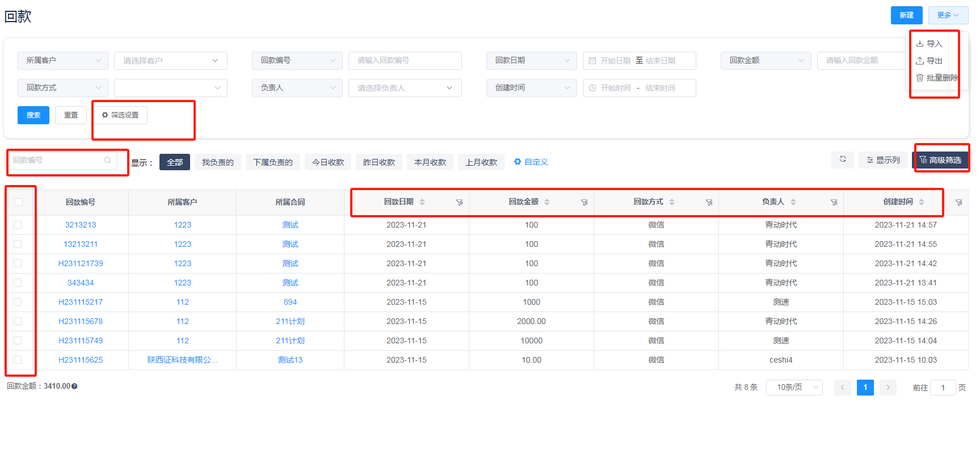Click the filter icon in 回款方式 column header
Screen dimensions: 980x471
click(x=709, y=203)
